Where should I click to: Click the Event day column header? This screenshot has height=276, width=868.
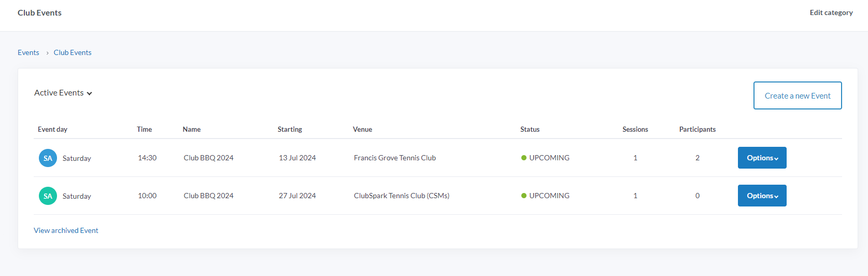[x=52, y=129]
